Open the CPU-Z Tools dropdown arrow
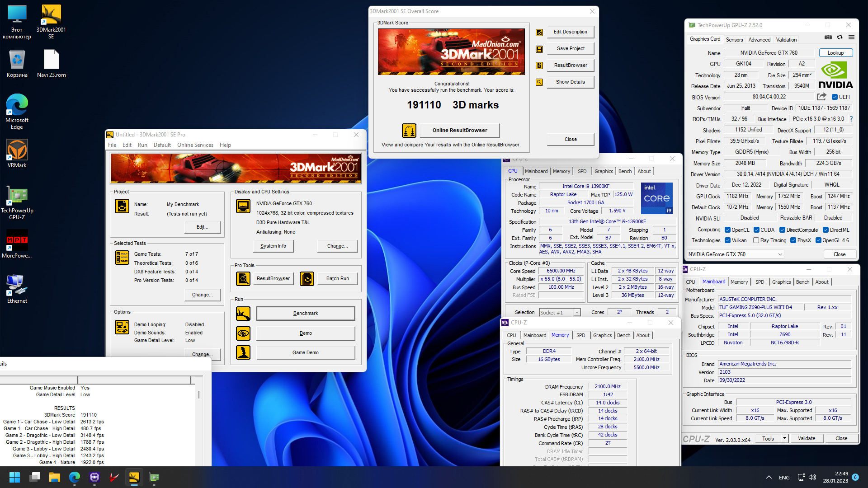 tap(784, 438)
